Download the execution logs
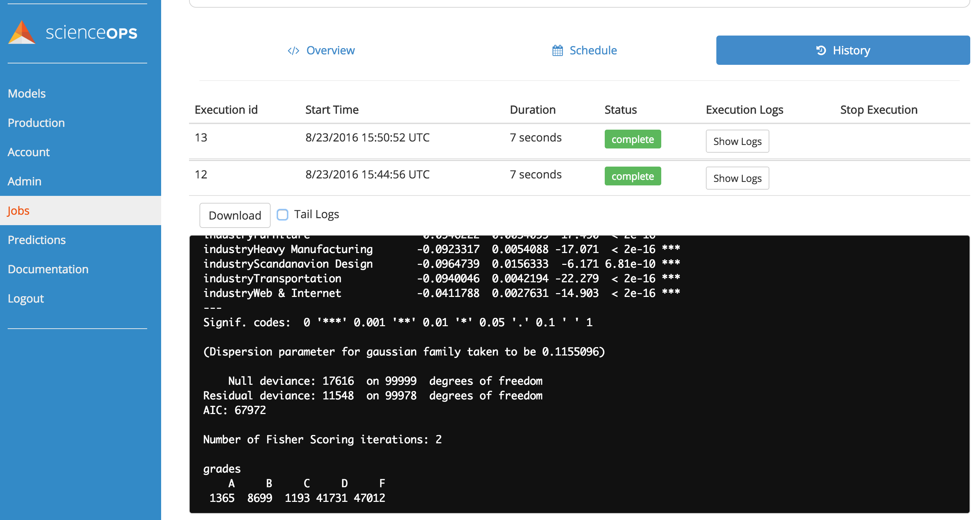Screen dimensions: 980x520 (235, 215)
